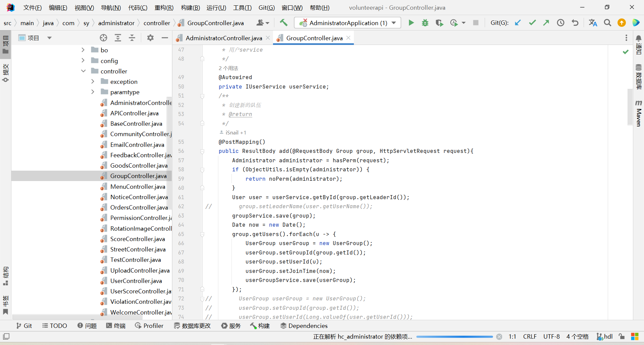Open UserController.java in project tree
The image size is (644, 345).
136,281
